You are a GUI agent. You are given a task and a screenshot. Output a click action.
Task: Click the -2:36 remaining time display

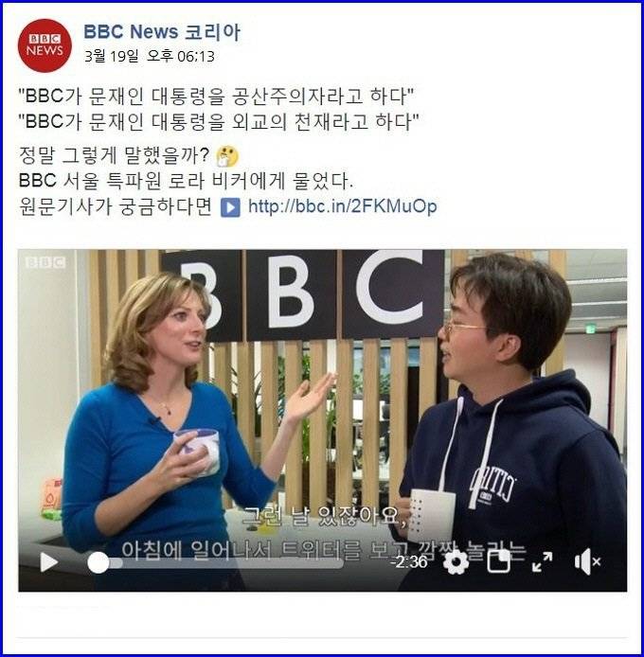tap(408, 561)
